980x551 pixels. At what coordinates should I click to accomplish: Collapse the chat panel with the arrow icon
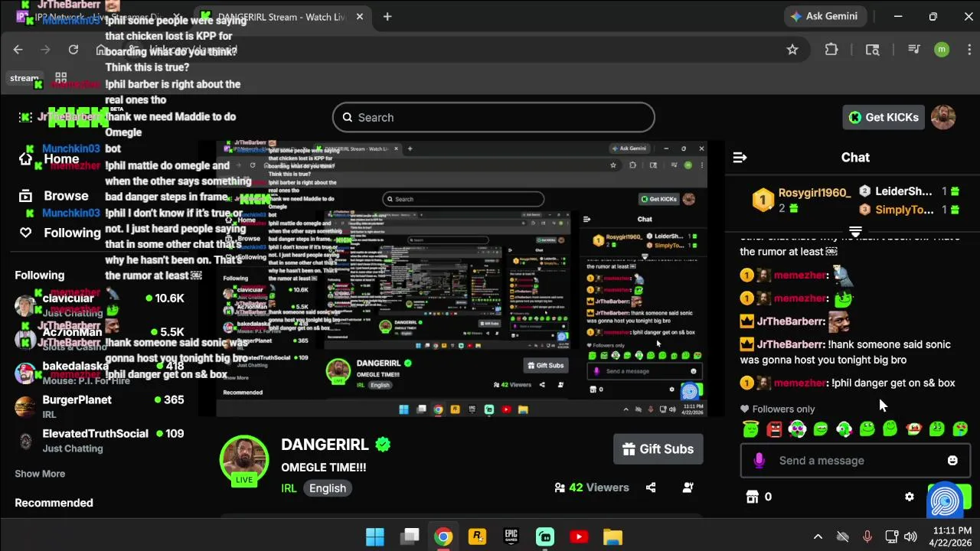740,158
